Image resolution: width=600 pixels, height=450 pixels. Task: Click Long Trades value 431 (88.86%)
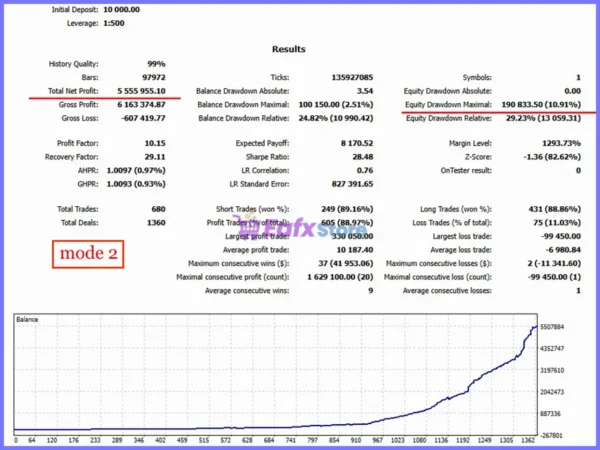(554, 209)
